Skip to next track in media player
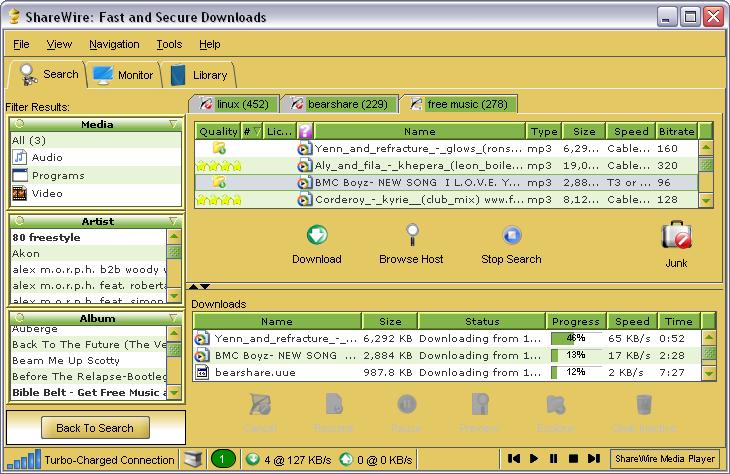This screenshot has width=730, height=474. coord(594,459)
